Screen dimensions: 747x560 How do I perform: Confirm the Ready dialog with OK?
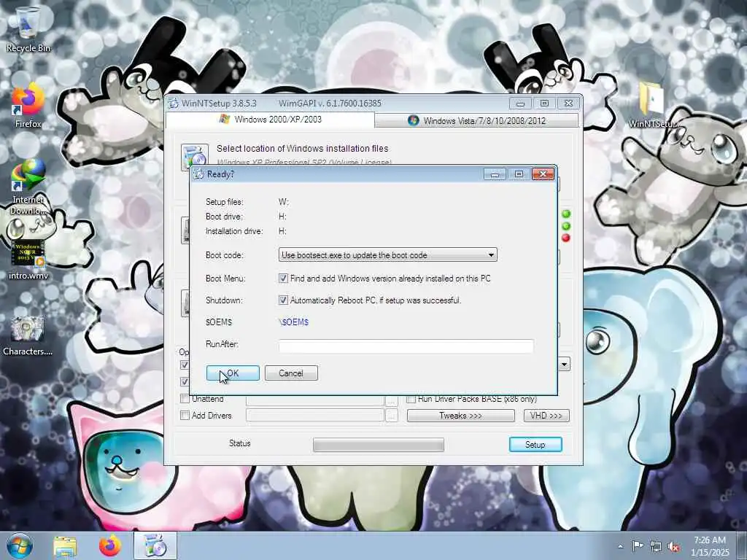(x=233, y=373)
